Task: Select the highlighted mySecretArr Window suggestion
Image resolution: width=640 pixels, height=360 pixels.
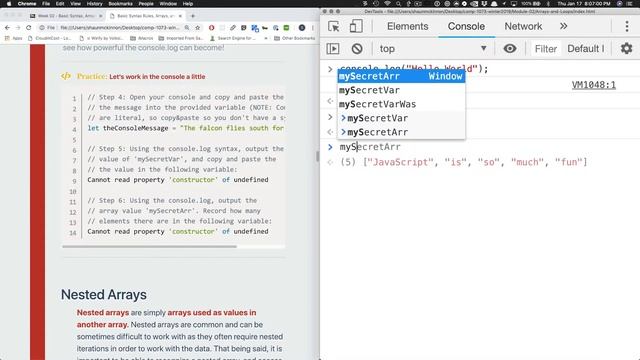Action: point(401,76)
